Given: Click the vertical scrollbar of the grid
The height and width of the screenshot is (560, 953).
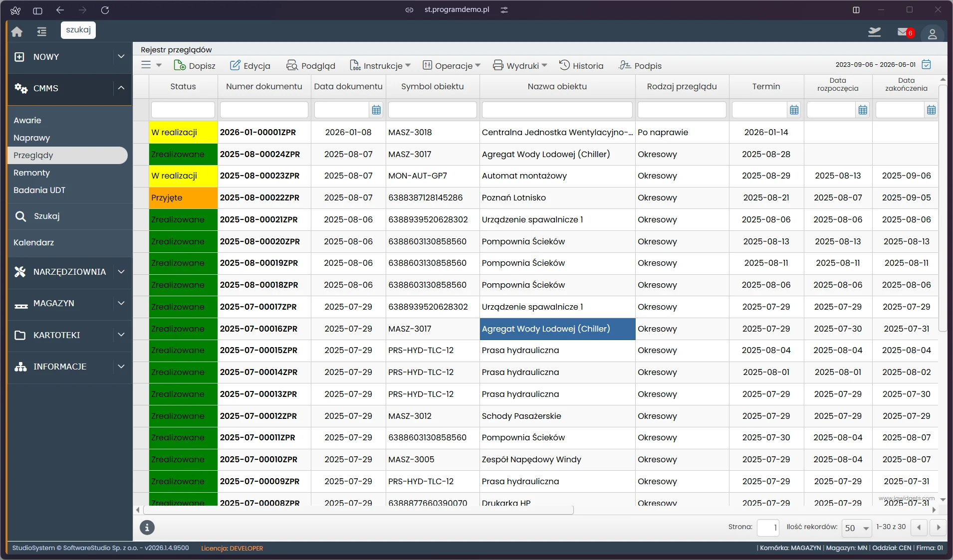Looking at the screenshot, I should (943, 208).
